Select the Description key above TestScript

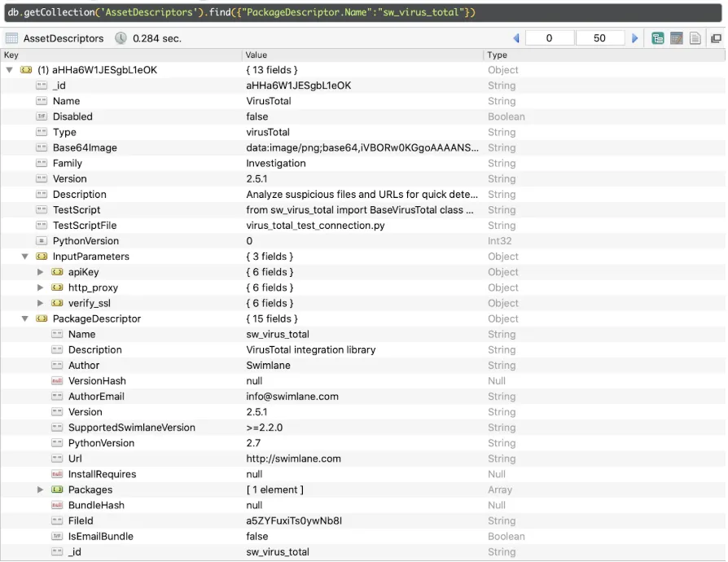tap(79, 195)
